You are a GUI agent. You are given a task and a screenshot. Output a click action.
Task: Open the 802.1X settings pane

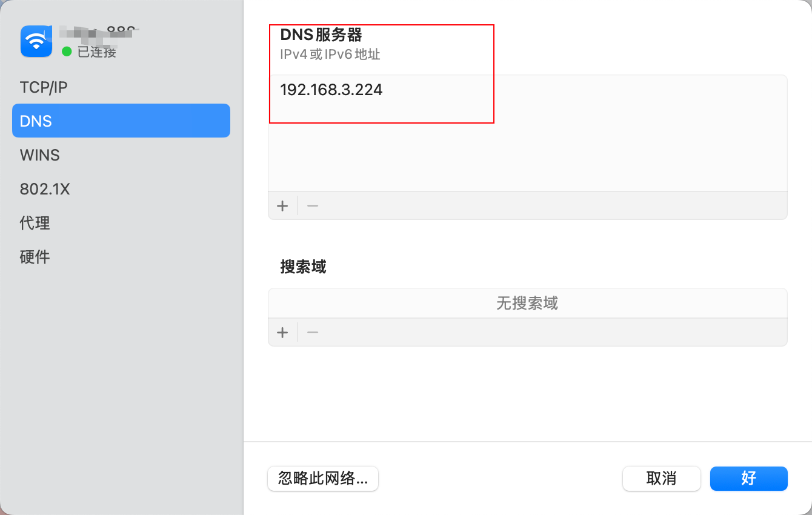pos(45,188)
